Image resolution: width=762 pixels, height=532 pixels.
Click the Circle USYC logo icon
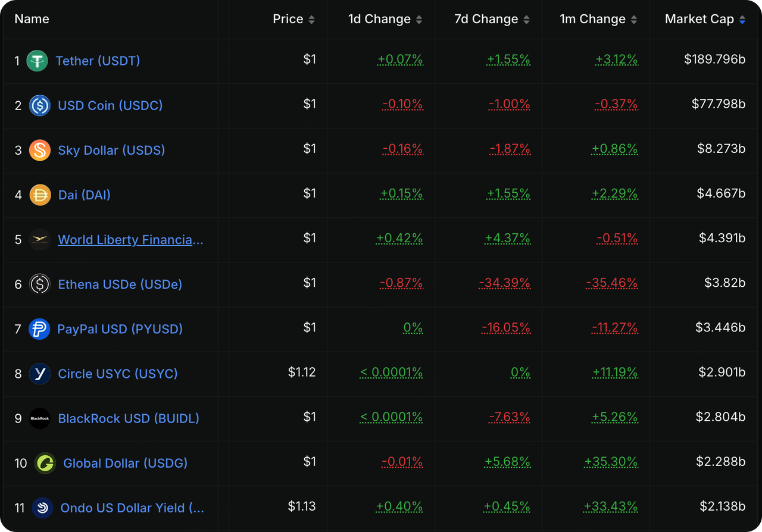click(x=40, y=374)
